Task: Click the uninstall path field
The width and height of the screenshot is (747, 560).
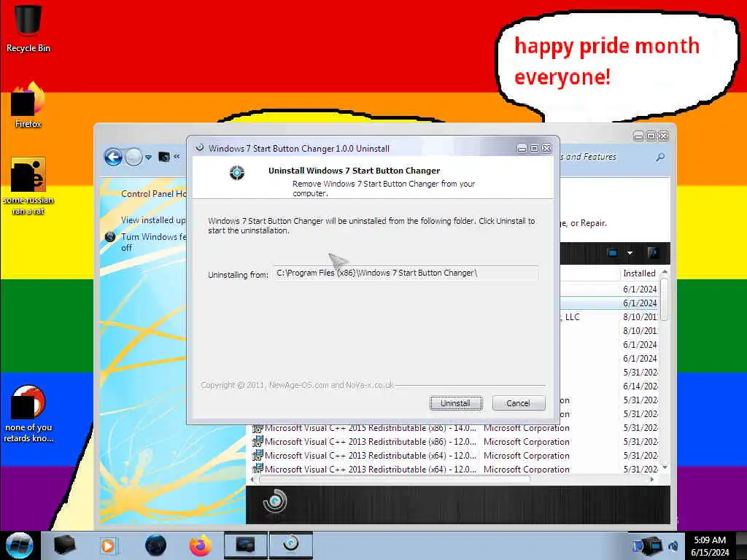Action: 406,273
